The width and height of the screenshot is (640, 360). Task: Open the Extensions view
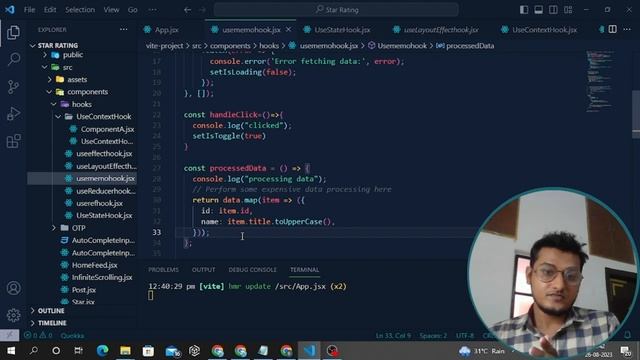click(13, 141)
